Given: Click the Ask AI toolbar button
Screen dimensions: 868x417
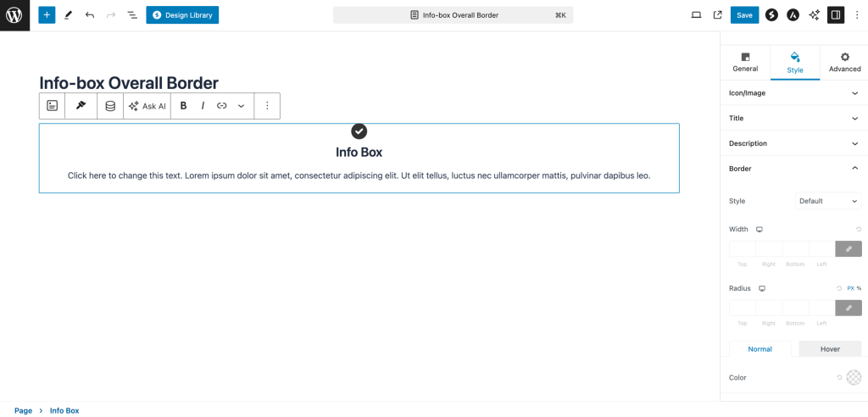Looking at the screenshot, I should (x=147, y=106).
